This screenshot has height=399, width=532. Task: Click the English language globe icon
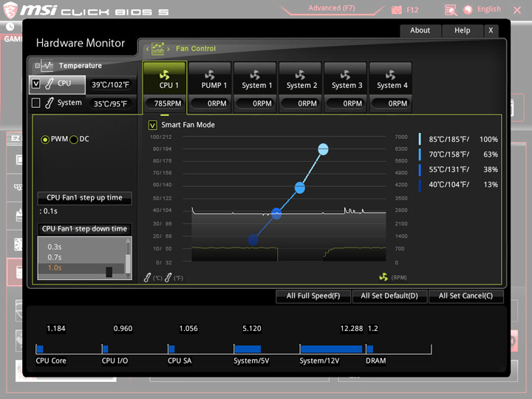point(468,10)
